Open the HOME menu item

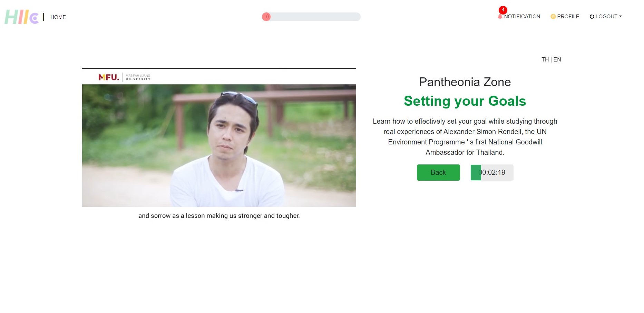point(58,17)
